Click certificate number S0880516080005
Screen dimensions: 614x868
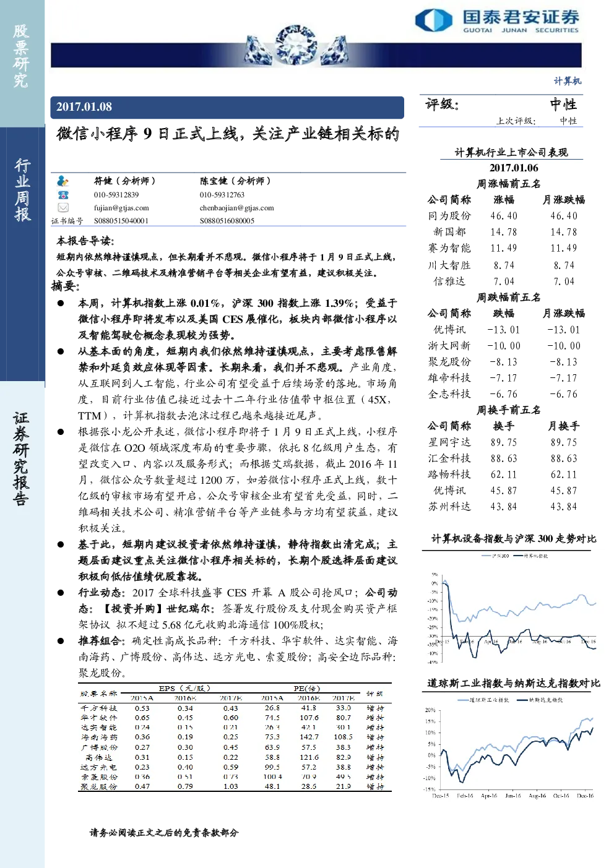pos(227,221)
